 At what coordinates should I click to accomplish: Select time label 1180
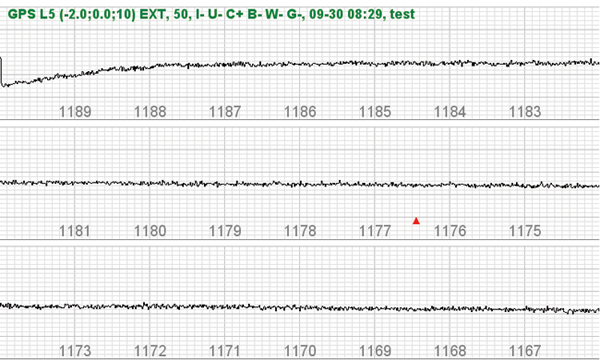150,231
